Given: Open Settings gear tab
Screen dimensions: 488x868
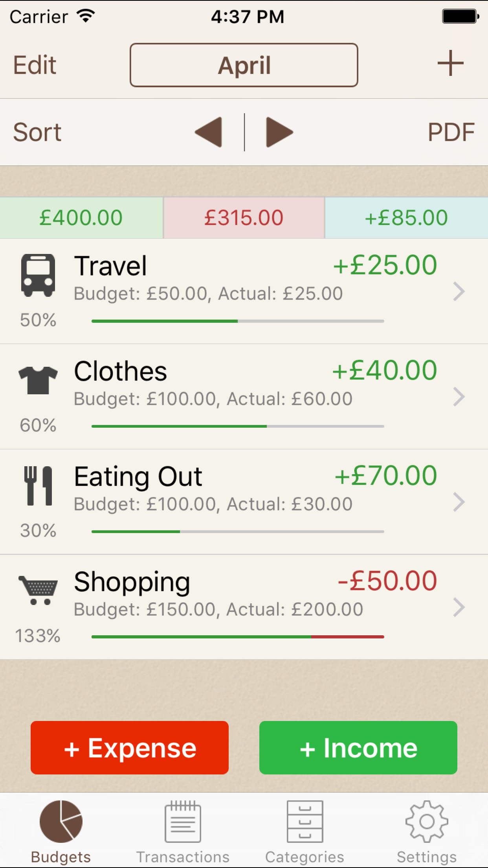Looking at the screenshot, I should click(x=427, y=829).
